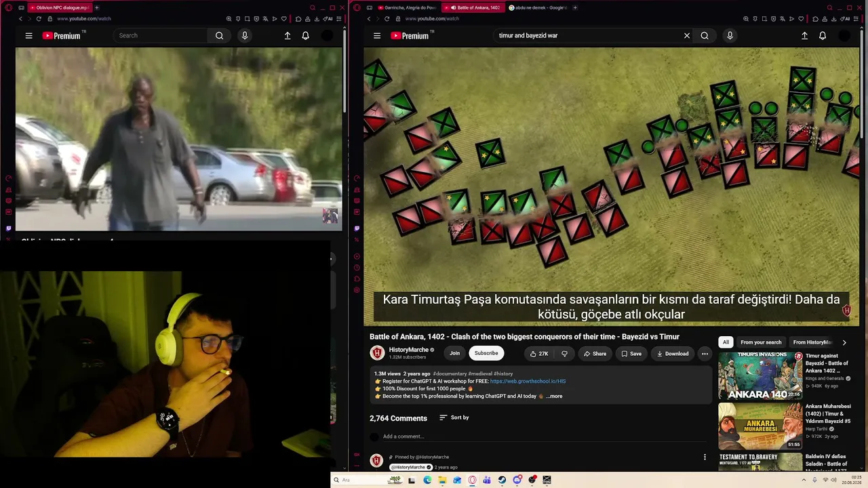Focus the left YouTube Search box

161,36
